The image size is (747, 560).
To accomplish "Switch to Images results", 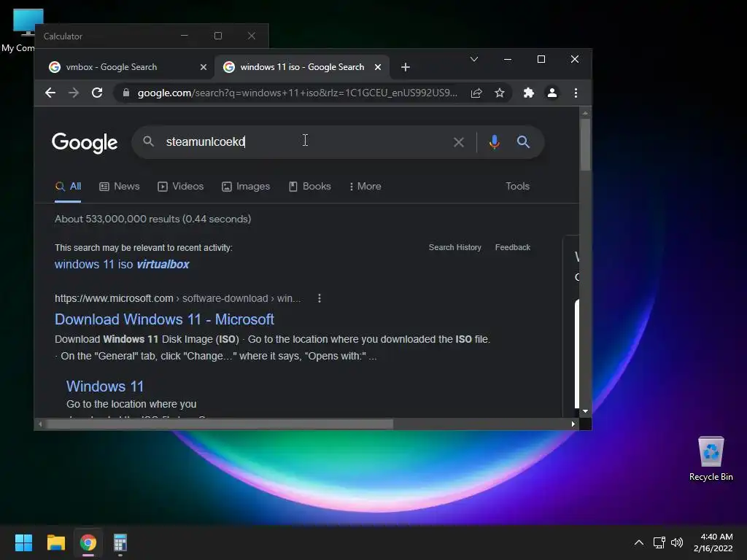I will point(246,186).
